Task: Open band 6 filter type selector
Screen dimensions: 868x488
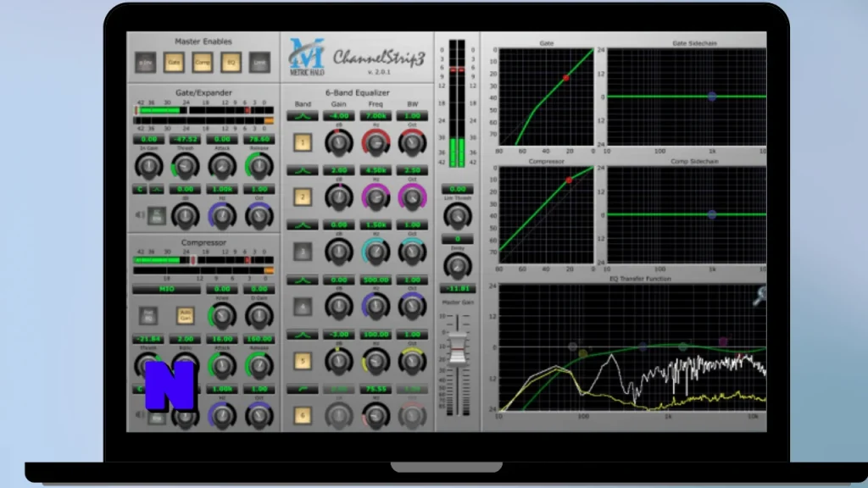Action: (303, 390)
